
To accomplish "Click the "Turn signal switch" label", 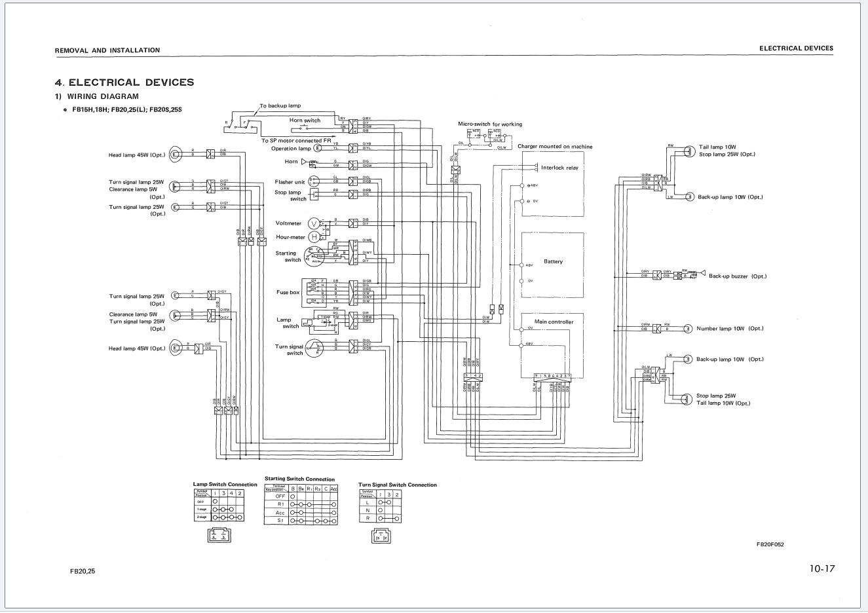I will pyautogui.click(x=290, y=350).
